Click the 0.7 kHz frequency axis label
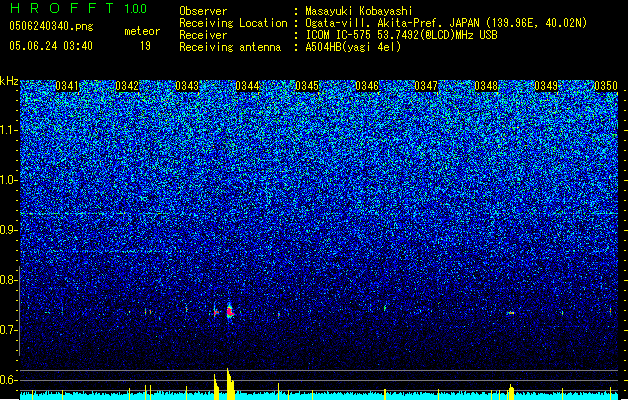 [x=9, y=330]
